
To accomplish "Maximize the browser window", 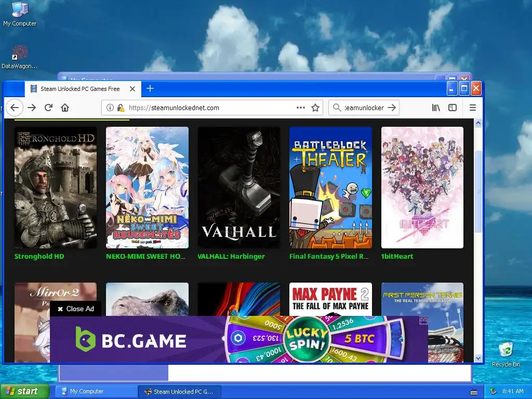I will pyautogui.click(x=464, y=88).
